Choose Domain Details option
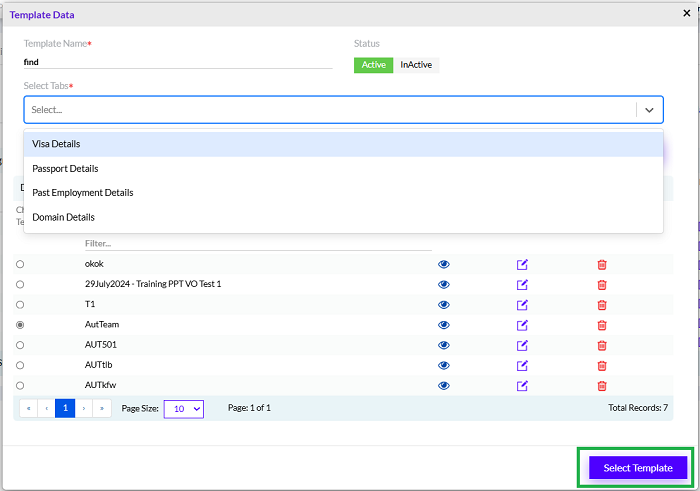Screen dimensions: 700x491 [343, 217]
